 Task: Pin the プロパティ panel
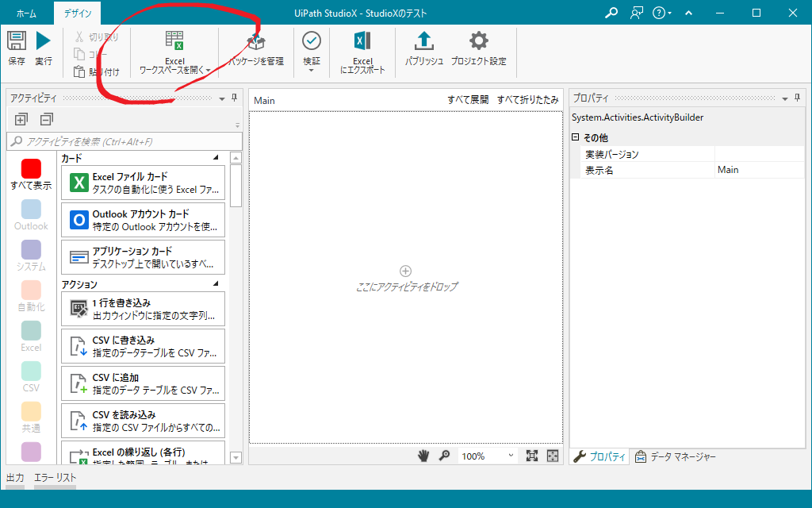(x=797, y=98)
